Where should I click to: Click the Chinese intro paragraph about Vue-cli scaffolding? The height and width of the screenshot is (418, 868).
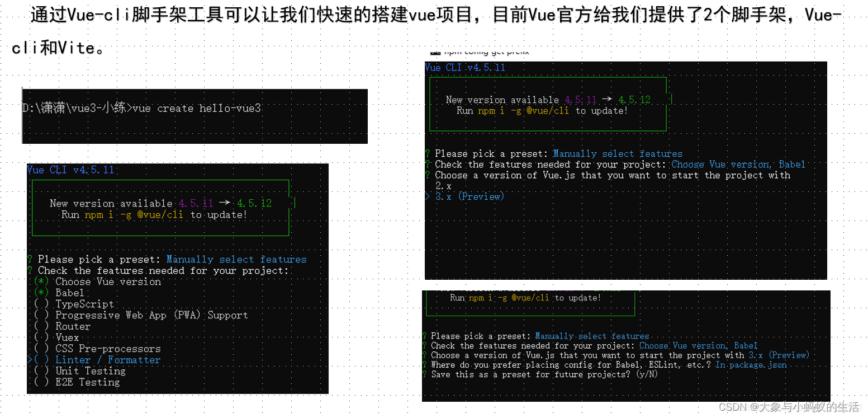[x=426, y=31]
